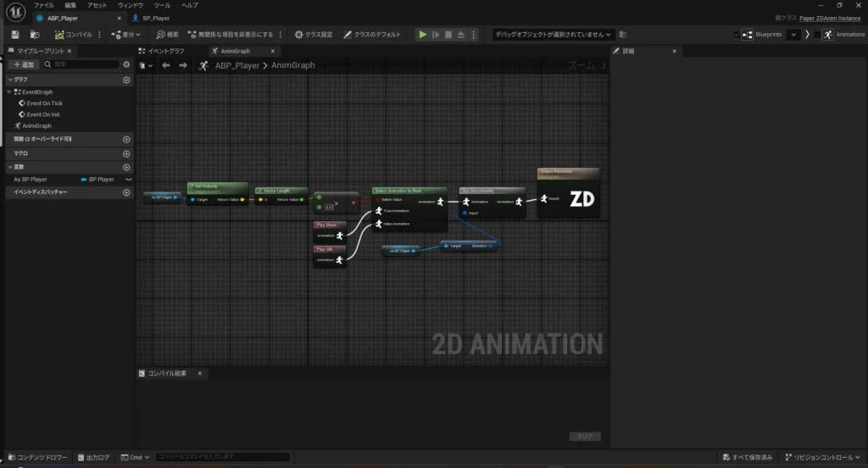Switch to Blueprints mode icon
This screenshot has width=868, height=468.
[x=748, y=35]
